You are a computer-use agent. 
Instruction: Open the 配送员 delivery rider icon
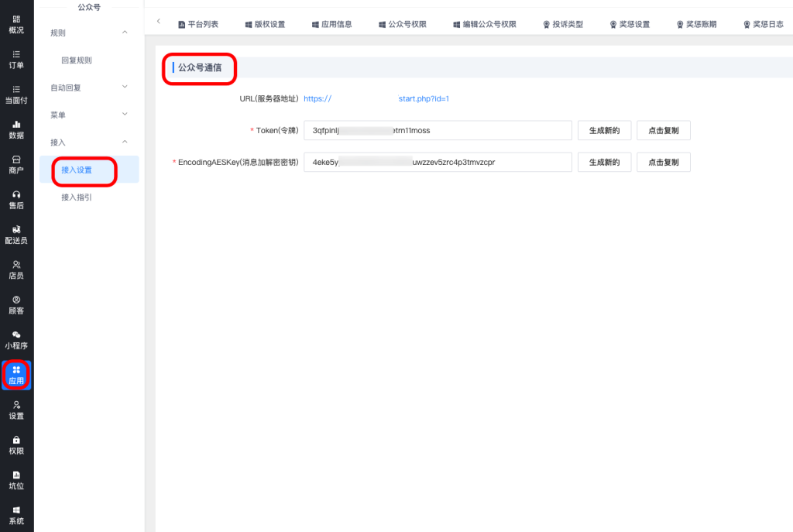[16, 229]
